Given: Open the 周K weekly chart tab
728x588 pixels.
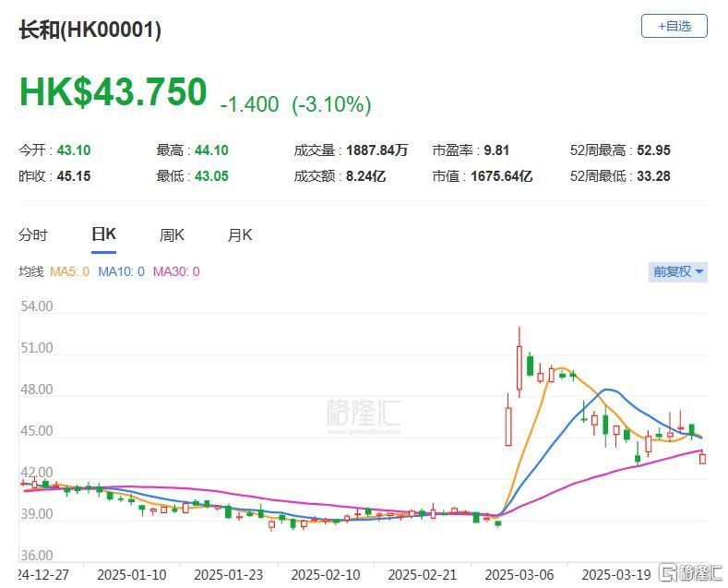Looking at the screenshot, I should (172, 235).
